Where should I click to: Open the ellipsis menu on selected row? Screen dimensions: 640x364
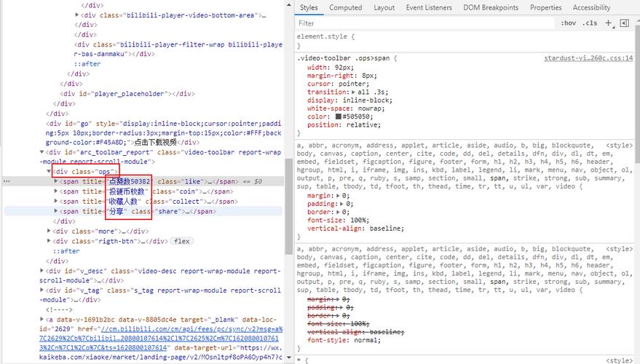click(7, 181)
